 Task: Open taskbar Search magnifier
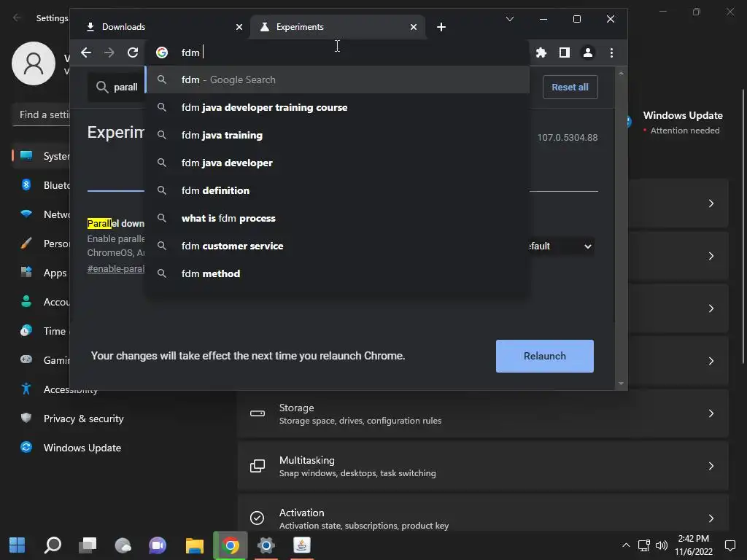click(x=53, y=545)
